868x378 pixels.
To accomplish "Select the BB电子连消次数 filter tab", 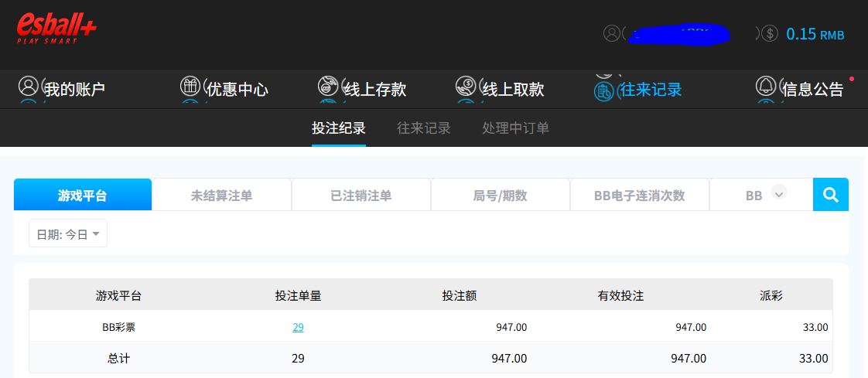I will [x=639, y=196].
